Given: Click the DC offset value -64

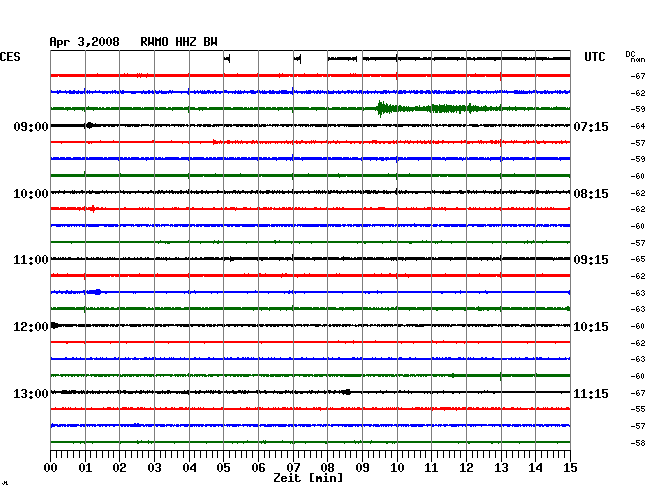Looking at the screenshot, I should pos(638,126).
